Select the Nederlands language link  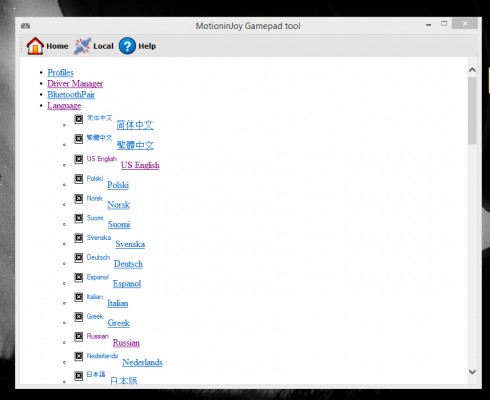point(142,362)
